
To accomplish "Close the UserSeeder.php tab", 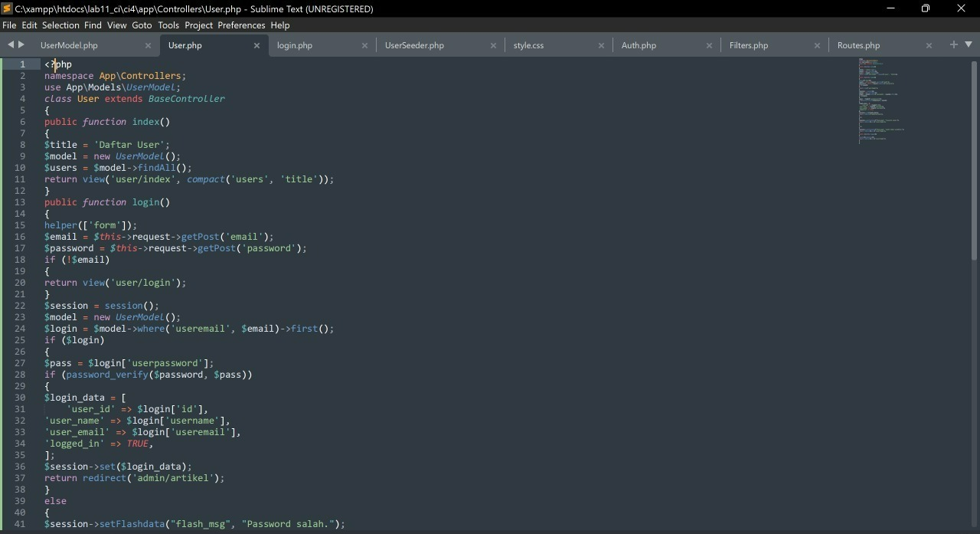I will [x=494, y=45].
